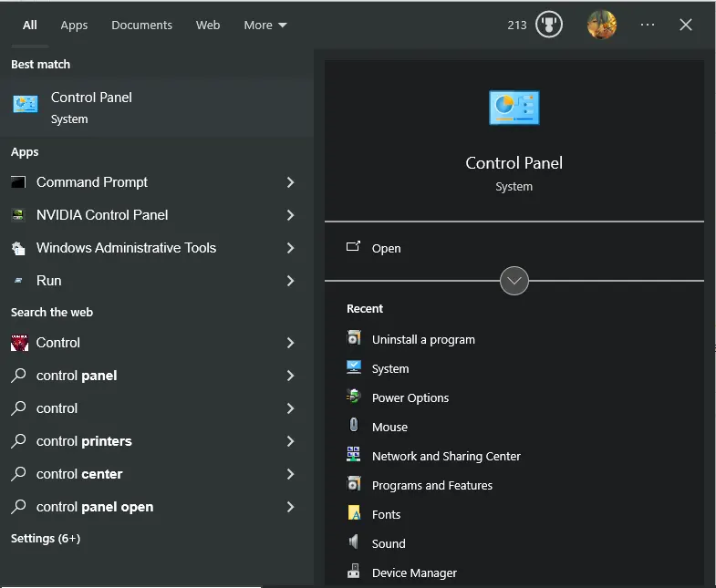This screenshot has height=588, width=716.
Task: Expand control printers search arrow
Action: [290, 441]
